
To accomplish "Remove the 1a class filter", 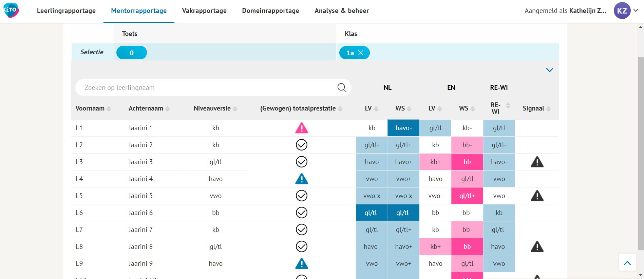I will [x=361, y=53].
